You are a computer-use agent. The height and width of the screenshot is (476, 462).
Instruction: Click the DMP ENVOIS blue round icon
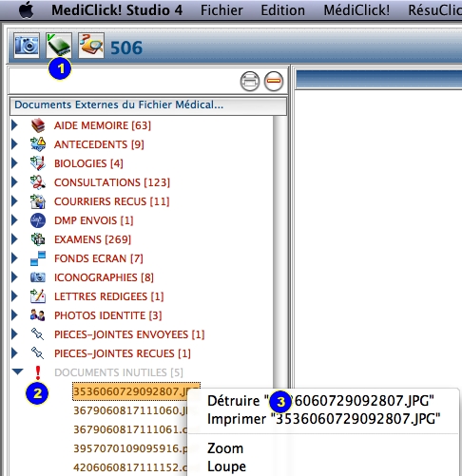point(38,220)
